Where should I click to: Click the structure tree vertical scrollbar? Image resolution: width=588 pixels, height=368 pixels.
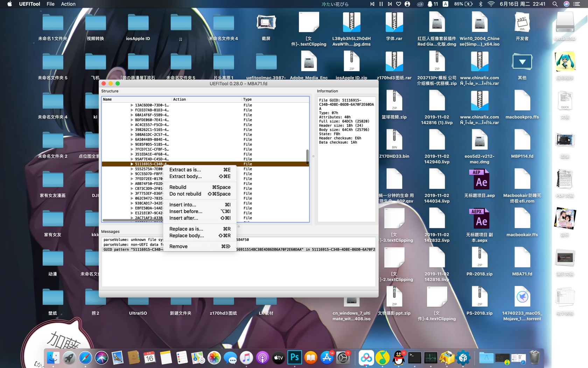coord(307,157)
